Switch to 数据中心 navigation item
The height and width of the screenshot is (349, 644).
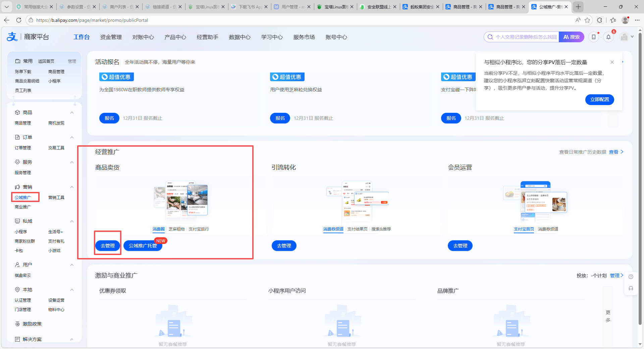(x=239, y=37)
